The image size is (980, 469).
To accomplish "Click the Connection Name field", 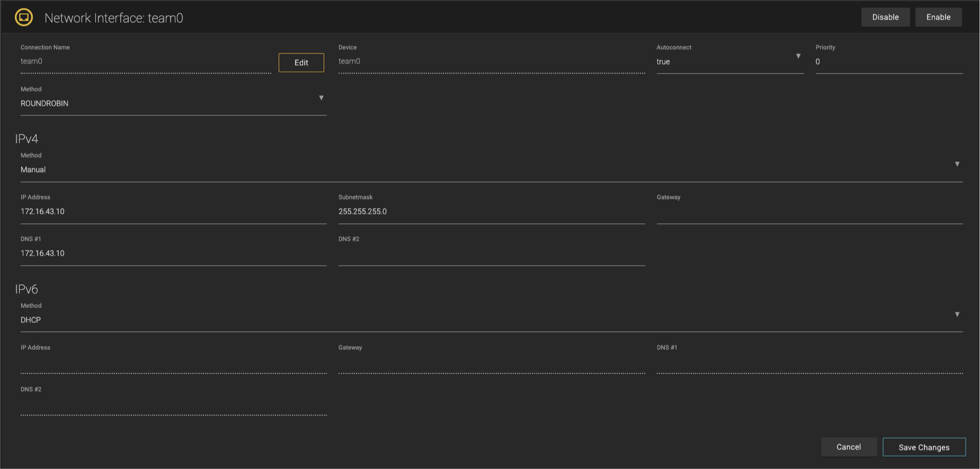I will pyautogui.click(x=146, y=62).
